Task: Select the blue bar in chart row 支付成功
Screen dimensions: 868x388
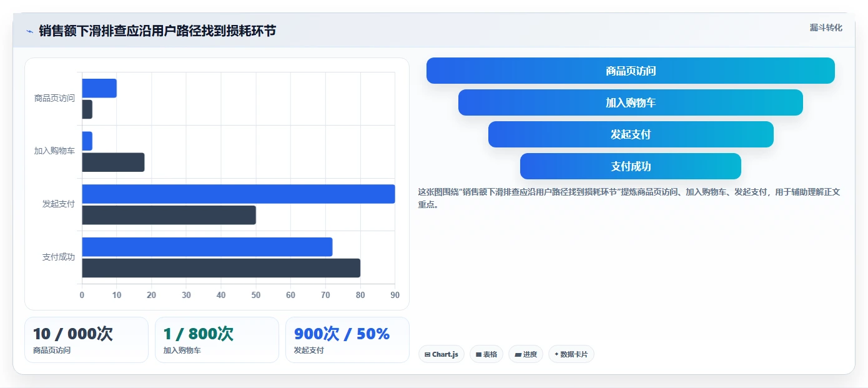Action: 207,247
